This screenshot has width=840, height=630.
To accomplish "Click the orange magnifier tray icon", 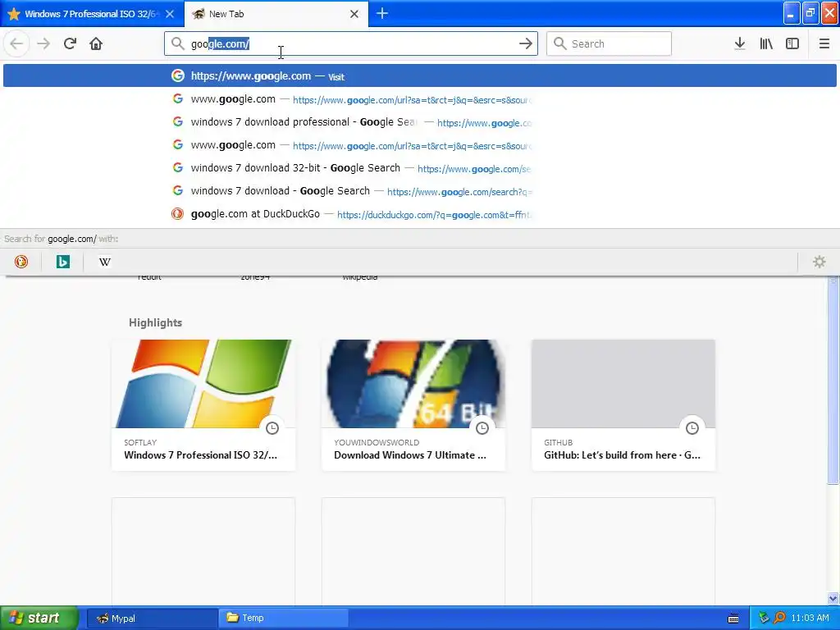I will (x=779, y=618).
